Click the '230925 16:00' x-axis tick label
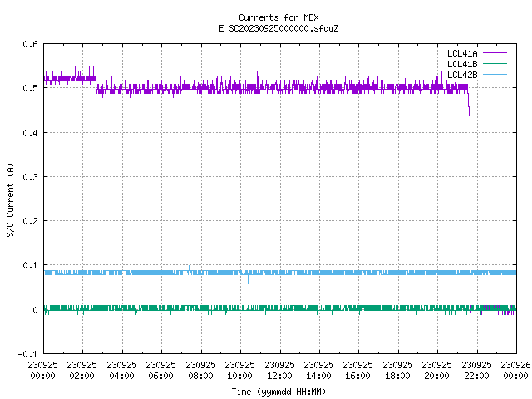Screen dimensions: 532x399 (x=357, y=371)
